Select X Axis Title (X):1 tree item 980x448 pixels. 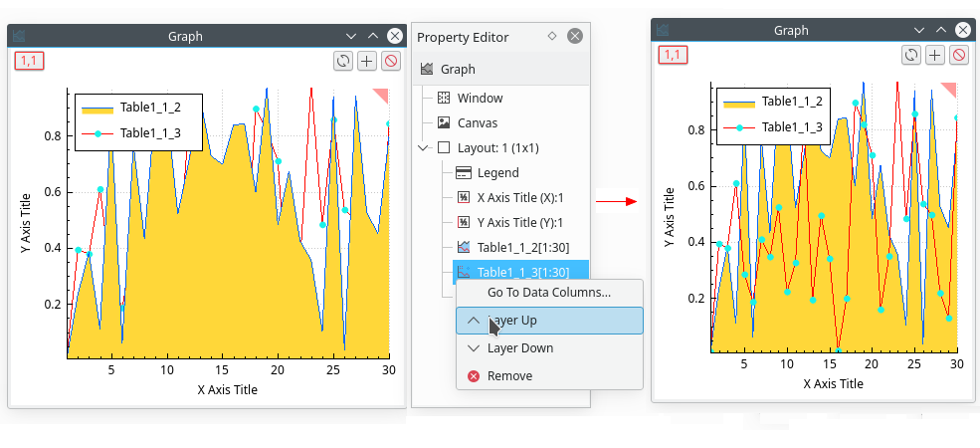pyautogui.click(x=520, y=198)
